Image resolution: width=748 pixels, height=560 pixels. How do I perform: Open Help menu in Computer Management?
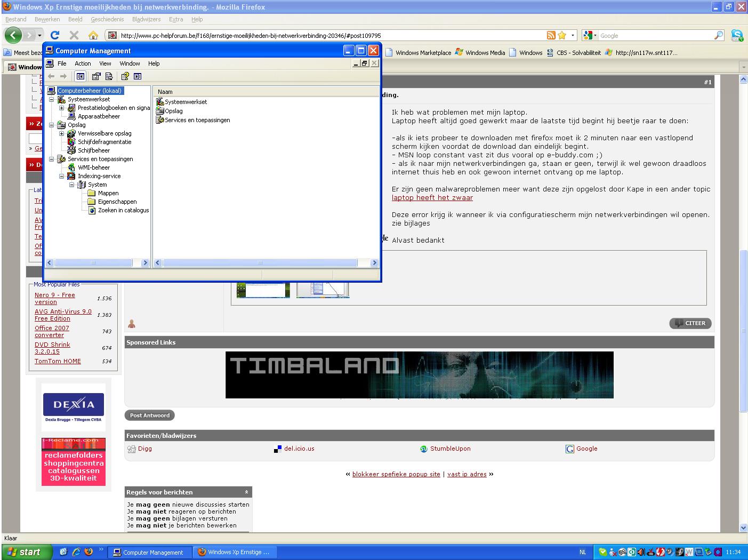[x=154, y=63]
